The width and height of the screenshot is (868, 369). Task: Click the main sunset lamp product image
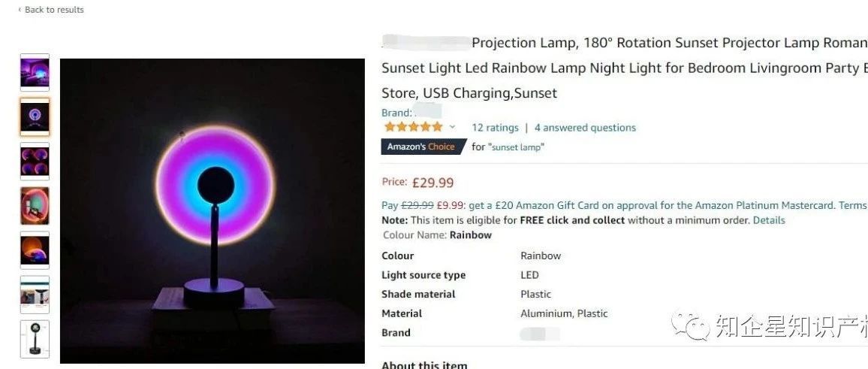click(x=212, y=211)
